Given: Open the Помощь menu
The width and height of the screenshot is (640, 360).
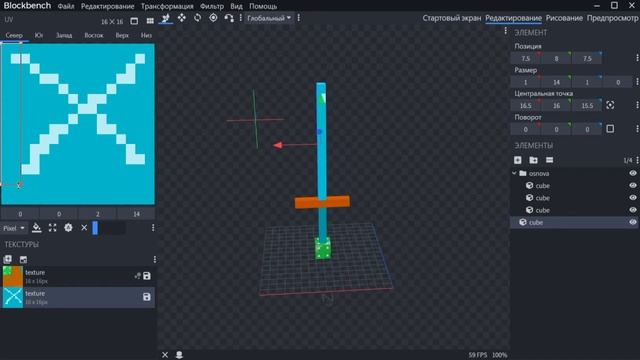Looking at the screenshot, I should click(263, 6).
